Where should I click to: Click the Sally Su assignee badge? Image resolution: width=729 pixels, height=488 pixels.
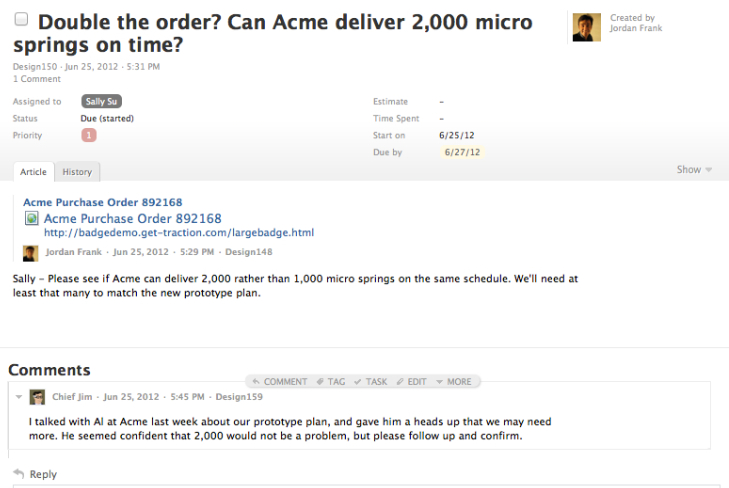pyautogui.click(x=101, y=102)
